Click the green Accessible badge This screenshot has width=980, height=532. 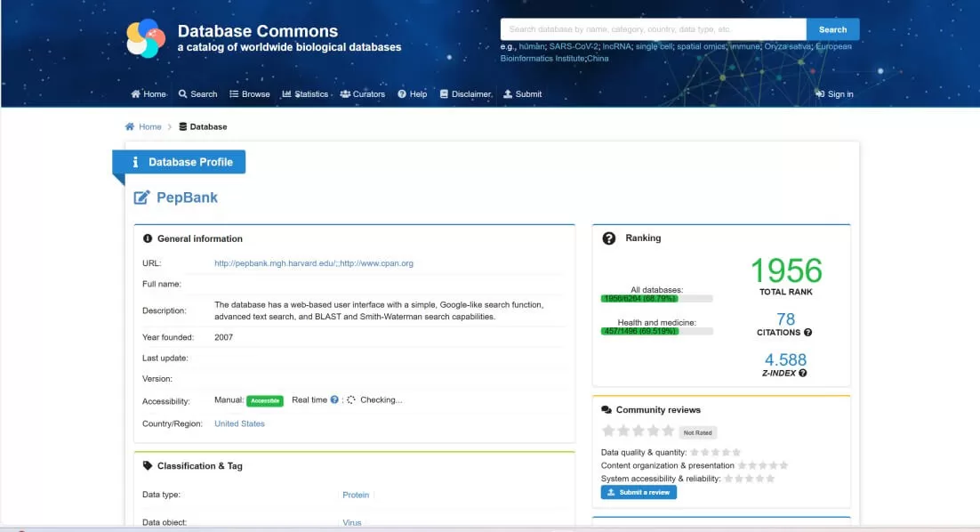[265, 400]
